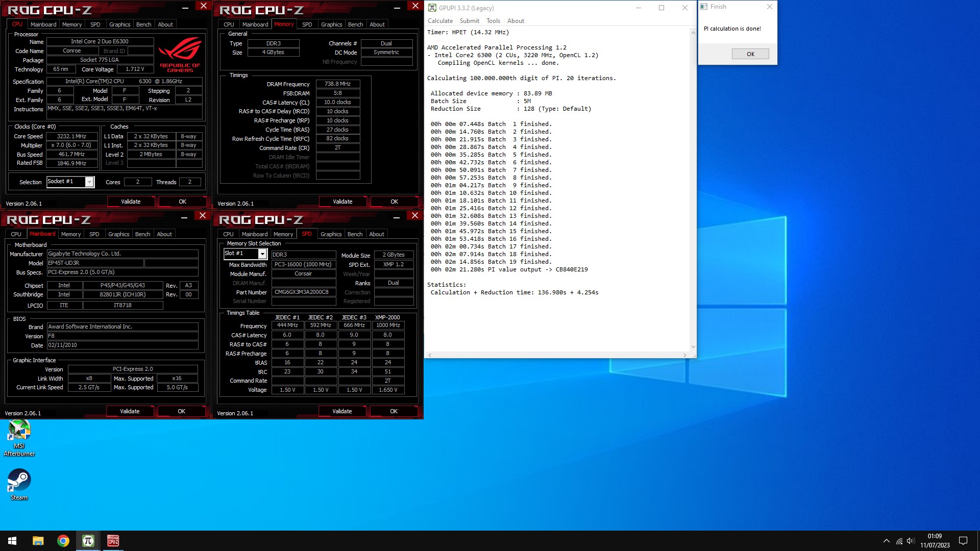
Task: Click the Finish dialog title icon
Action: tap(704, 7)
